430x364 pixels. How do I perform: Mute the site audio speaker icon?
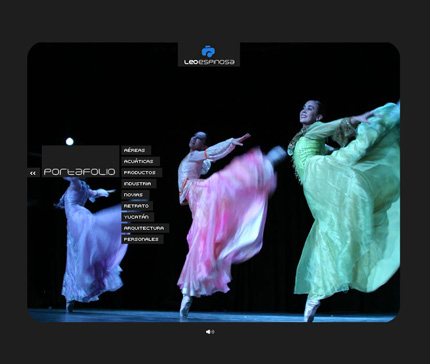[x=210, y=332]
